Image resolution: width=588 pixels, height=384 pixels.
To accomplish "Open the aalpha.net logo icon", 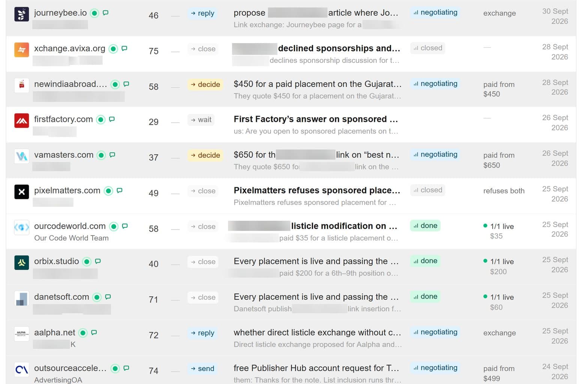I will 21,334.
